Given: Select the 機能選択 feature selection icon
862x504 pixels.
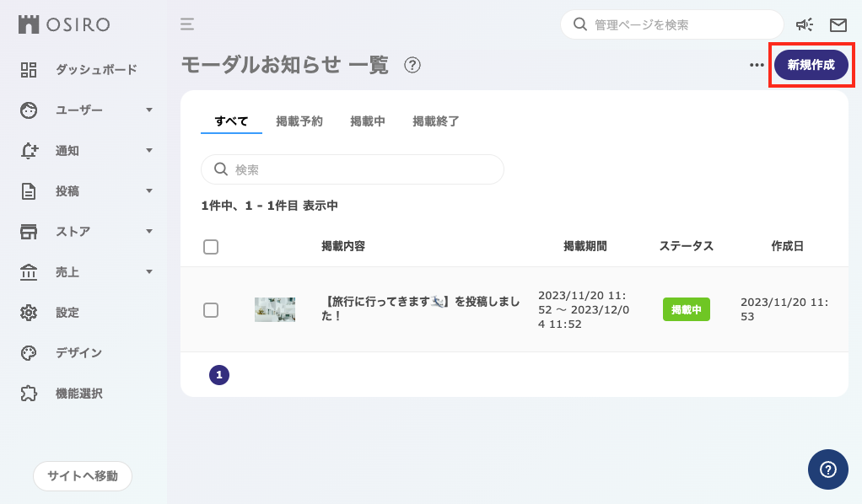Looking at the screenshot, I should coord(29,393).
